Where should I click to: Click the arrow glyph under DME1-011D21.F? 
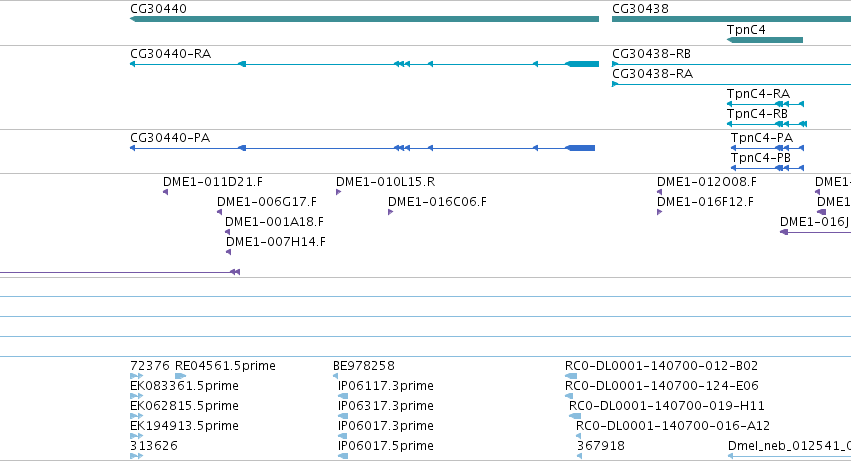click(x=166, y=192)
